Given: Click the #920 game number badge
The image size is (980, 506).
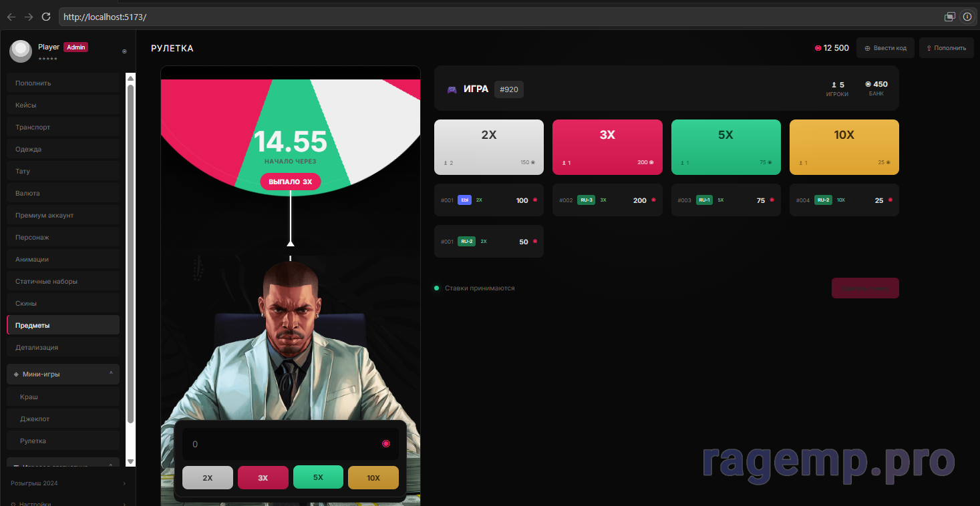Looking at the screenshot, I should click(x=509, y=89).
